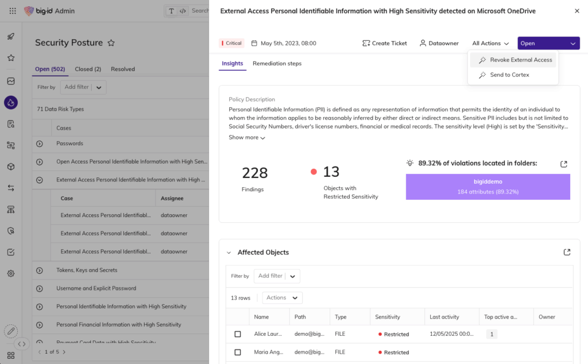Collapse the Affected Objects section
Image resolution: width=588 pixels, height=364 pixels.
pyautogui.click(x=229, y=253)
